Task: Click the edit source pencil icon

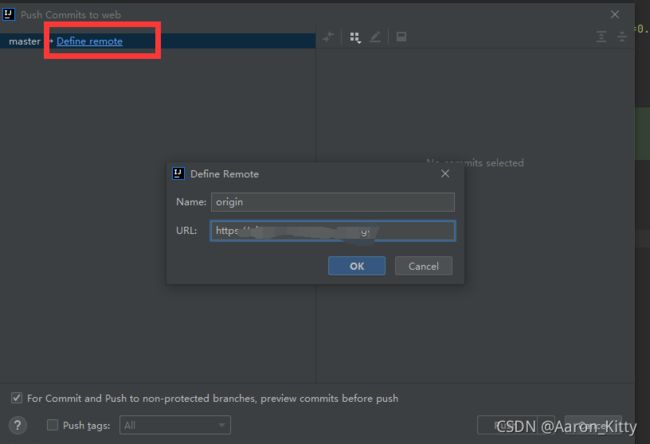Action: [x=375, y=37]
